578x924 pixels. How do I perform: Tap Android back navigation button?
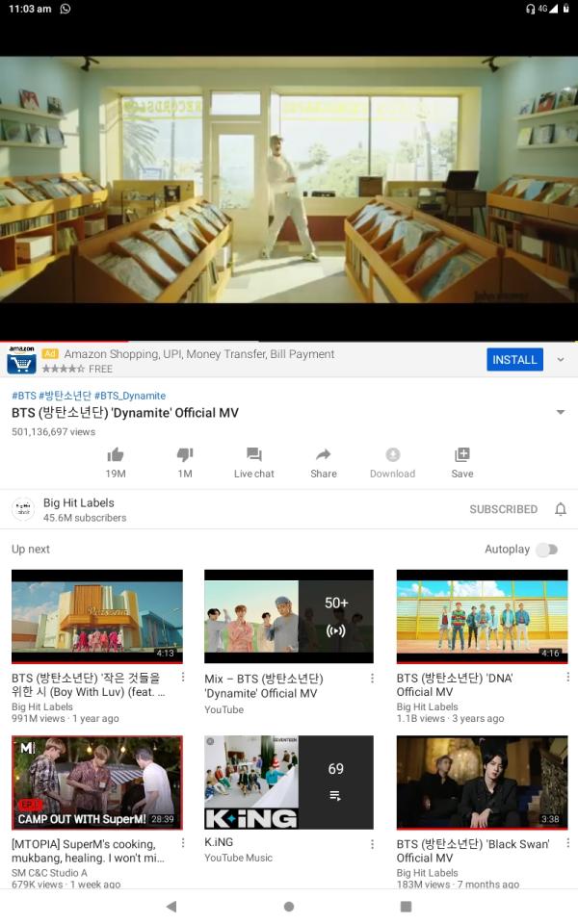pyautogui.click(x=171, y=907)
